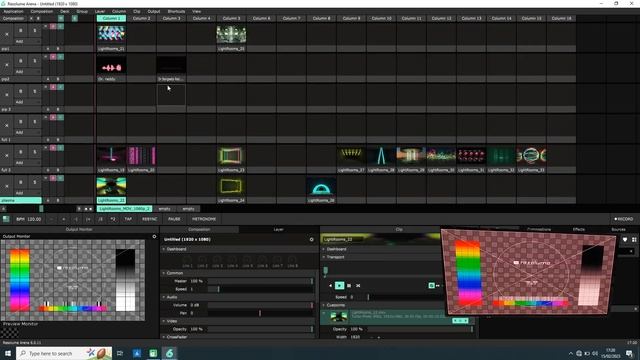The height and width of the screenshot is (360, 640).
Task: Toggle Solo S on pip2 layer
Action: 35,61
